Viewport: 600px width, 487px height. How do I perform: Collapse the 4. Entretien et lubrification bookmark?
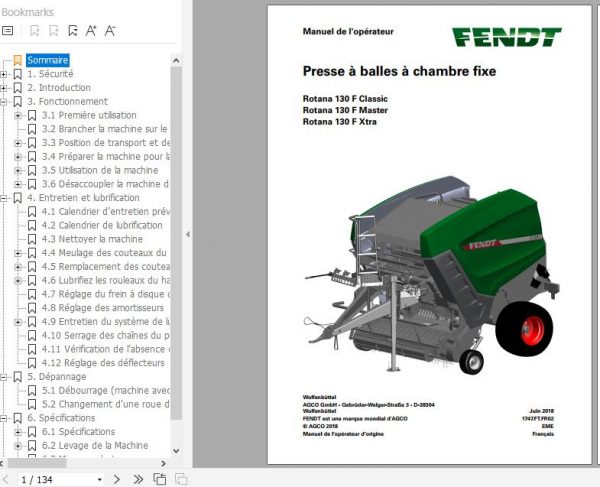3,198
